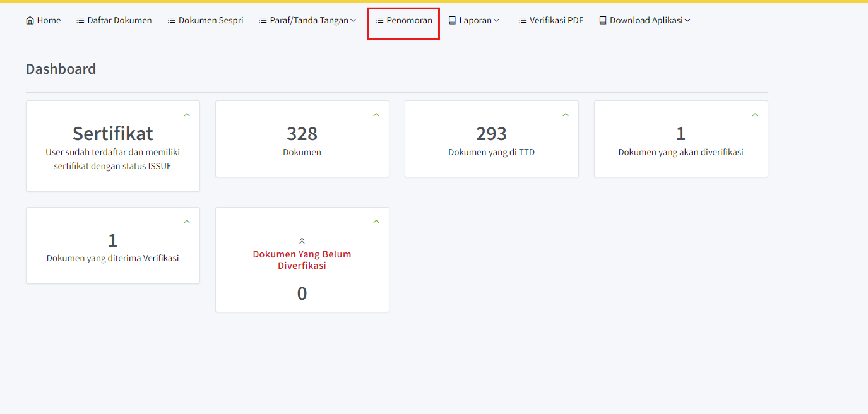Collapse the Sertifikat card using its chevron

click(187, 115)
